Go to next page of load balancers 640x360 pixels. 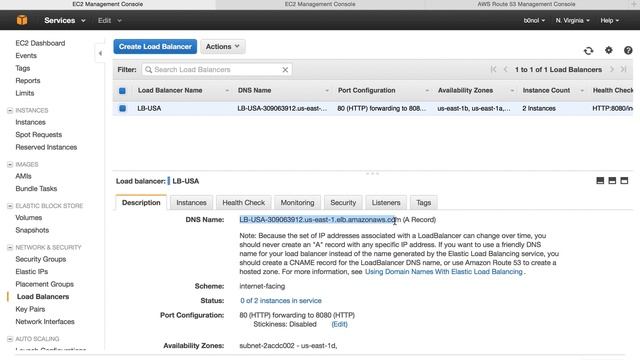pos(611,69)
